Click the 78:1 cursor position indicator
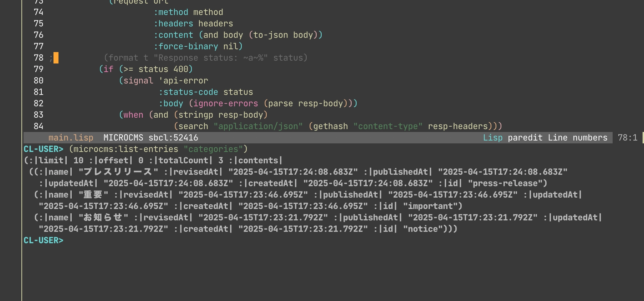This screenshot has width=644, height=301. [x=627, y=138]
